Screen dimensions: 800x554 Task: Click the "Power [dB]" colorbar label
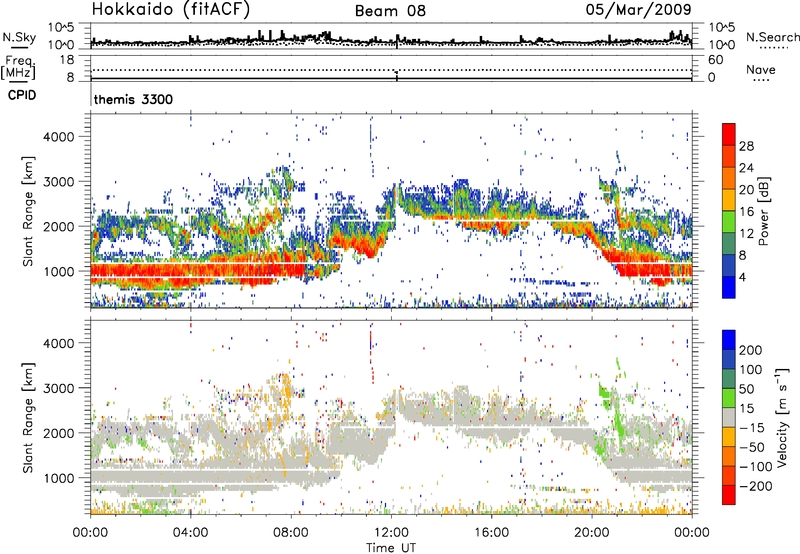[763, 211]
